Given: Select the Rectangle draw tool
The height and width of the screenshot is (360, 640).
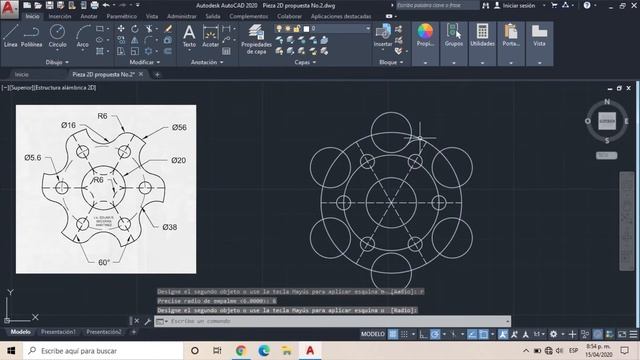Looking at the screenshot, I should click(x=100, y=29).
